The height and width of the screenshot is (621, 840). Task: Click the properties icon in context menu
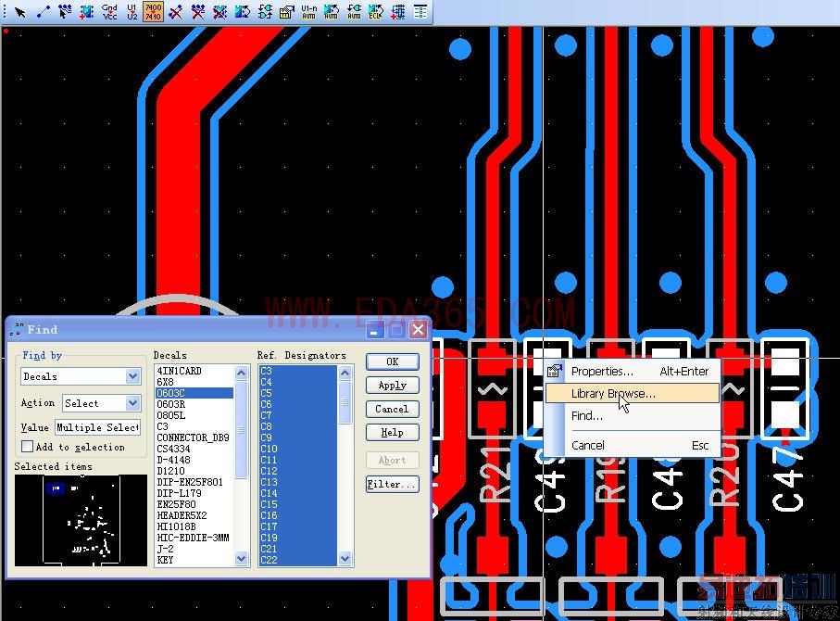(x=555, y=372)
